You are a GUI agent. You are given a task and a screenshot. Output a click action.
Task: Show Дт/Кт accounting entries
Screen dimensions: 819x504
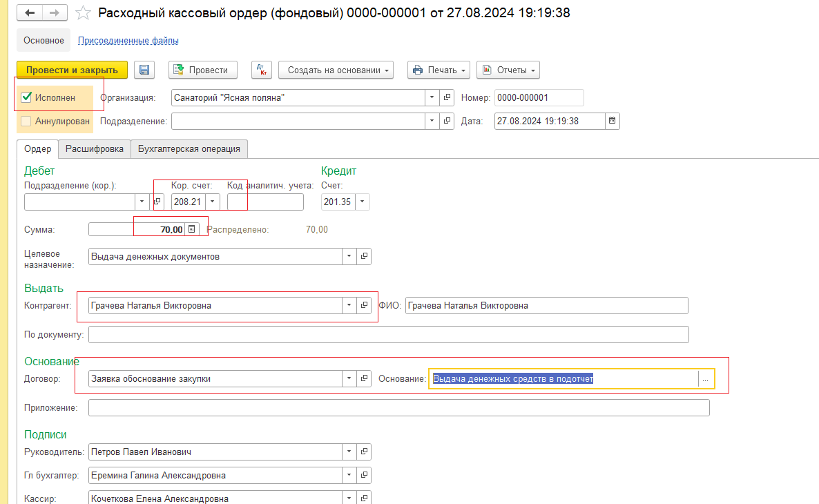pos(262,70)
